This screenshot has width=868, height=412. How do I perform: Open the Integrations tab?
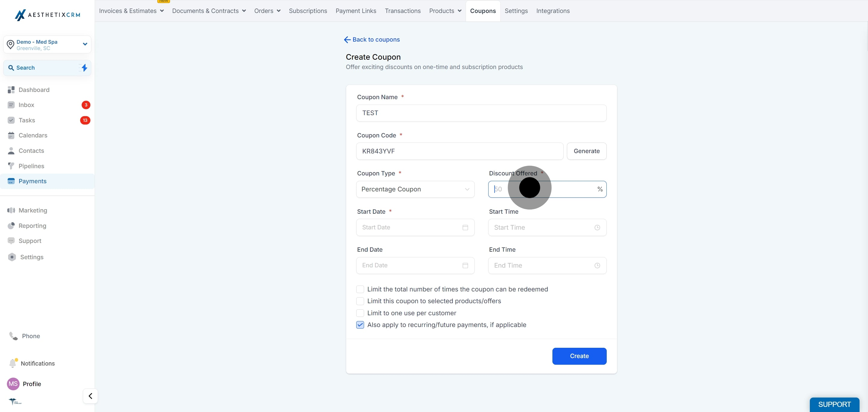pos(553,11)
